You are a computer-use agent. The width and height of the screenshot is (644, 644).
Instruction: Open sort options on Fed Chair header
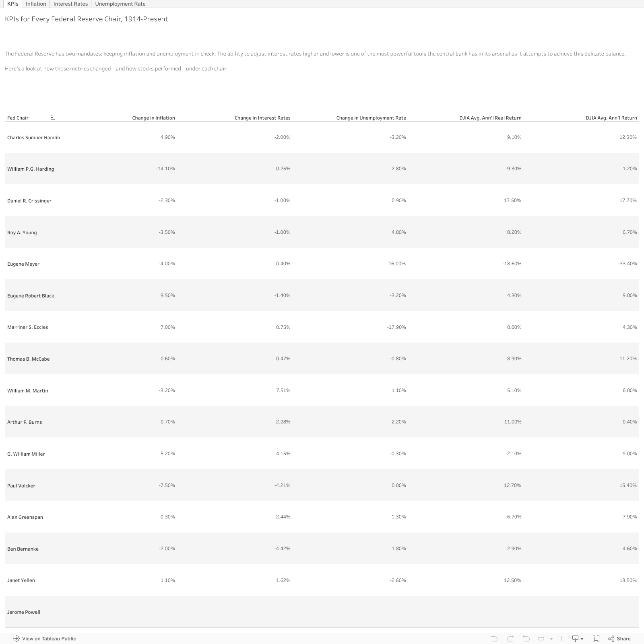(x=52, y=118)
